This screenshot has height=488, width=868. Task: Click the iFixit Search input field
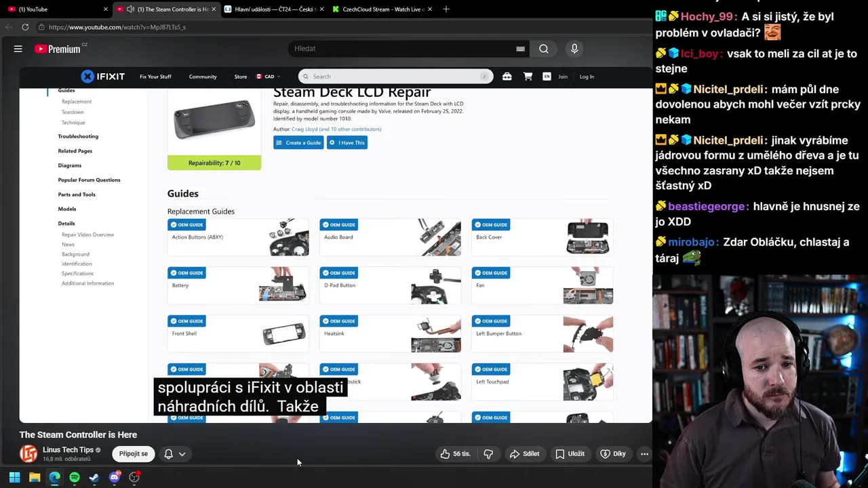click(x=395, y=77)
